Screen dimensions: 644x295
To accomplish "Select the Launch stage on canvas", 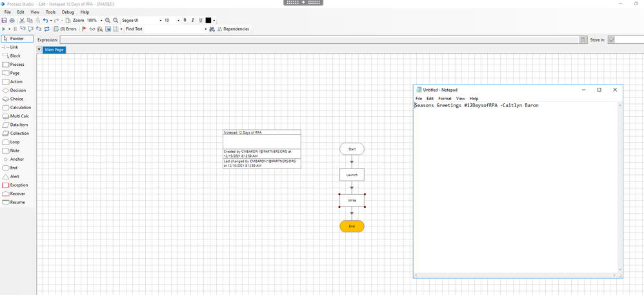I will coord(352,175).
